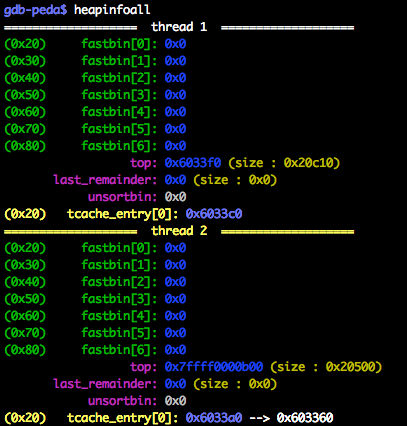Click last_remainder label in thread 1
The height and width of the screenshot is (426, 407).
(105, 180)
